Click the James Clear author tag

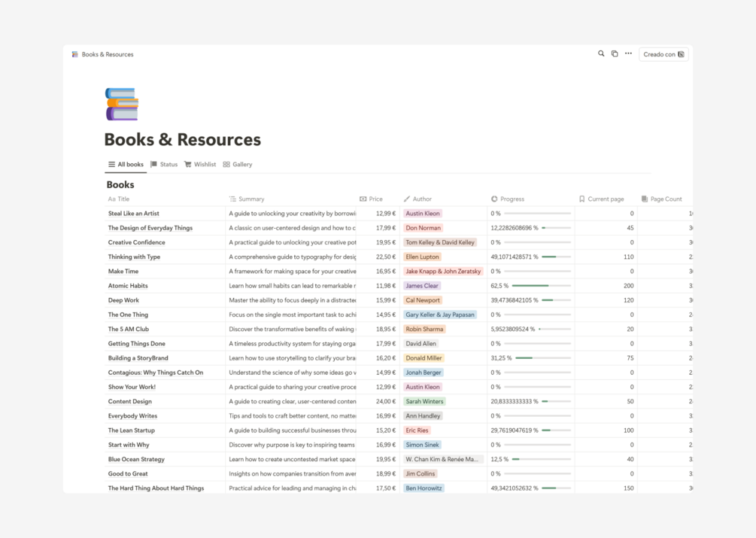[422, 286]
